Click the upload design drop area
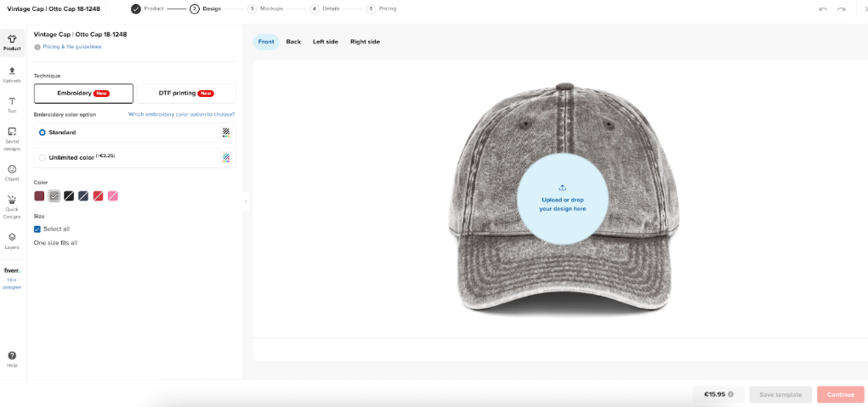This screenshot has width=868, height=407. [x=562, y=198]
